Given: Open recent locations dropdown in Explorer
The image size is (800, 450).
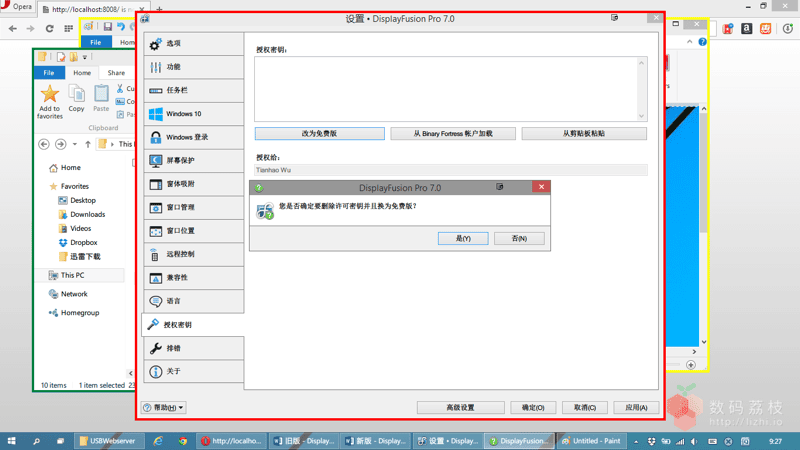Looking at the screenshot, I should tap(74, 144).
